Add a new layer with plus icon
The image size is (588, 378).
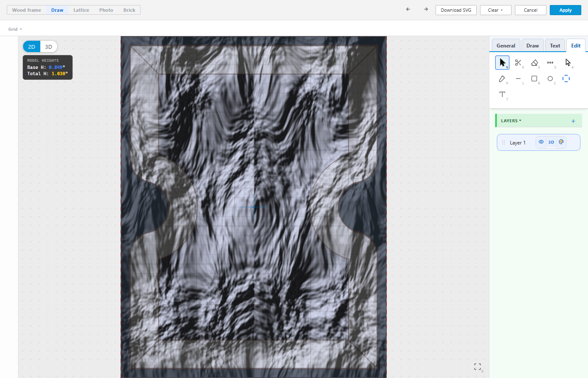(x=573, y=121)
